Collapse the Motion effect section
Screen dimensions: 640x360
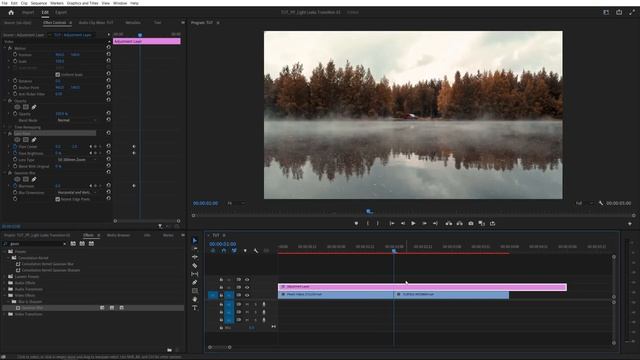(x=5, y=48)
